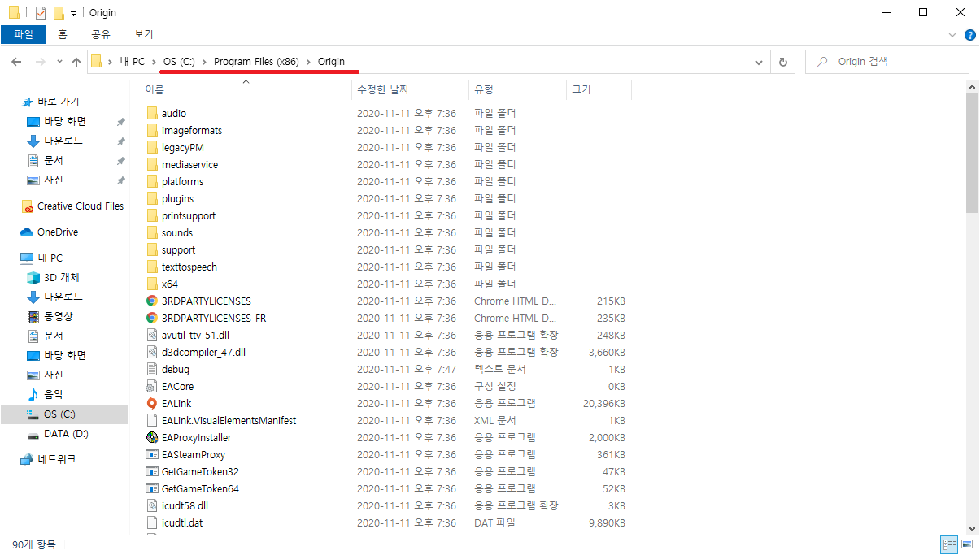Select the EASteamProxy file name

pos(194,454)
